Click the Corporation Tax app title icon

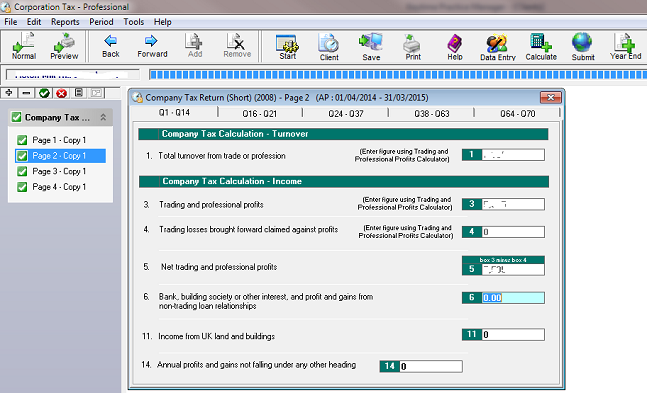(x=6, y=7)
